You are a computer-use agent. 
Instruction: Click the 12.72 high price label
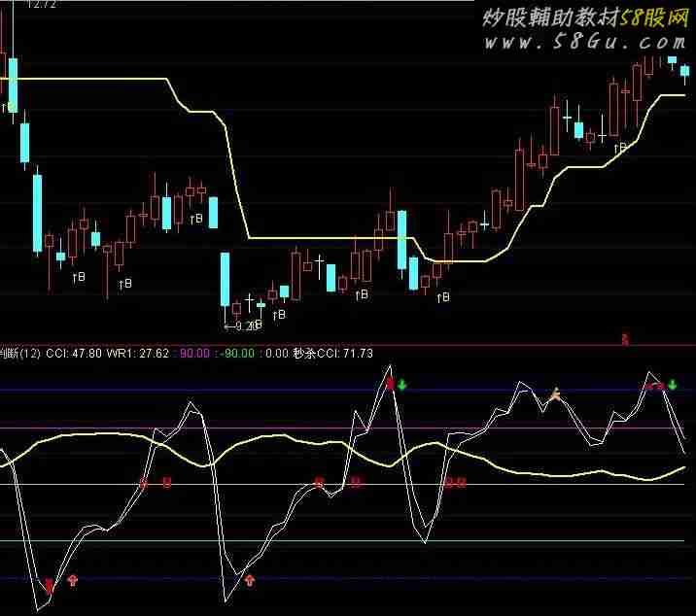pyautogui.click(x=41, y=5)
